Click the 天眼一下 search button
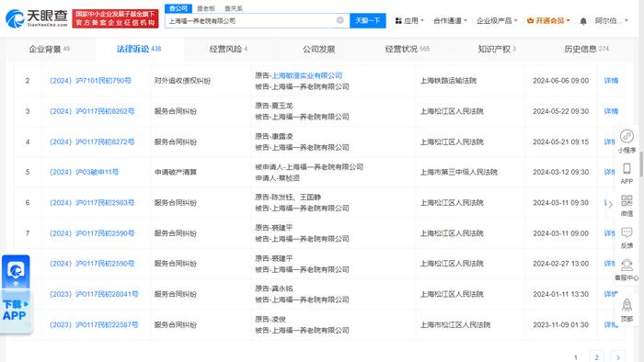The image size is (644, 362). click(x=368, y=20)
